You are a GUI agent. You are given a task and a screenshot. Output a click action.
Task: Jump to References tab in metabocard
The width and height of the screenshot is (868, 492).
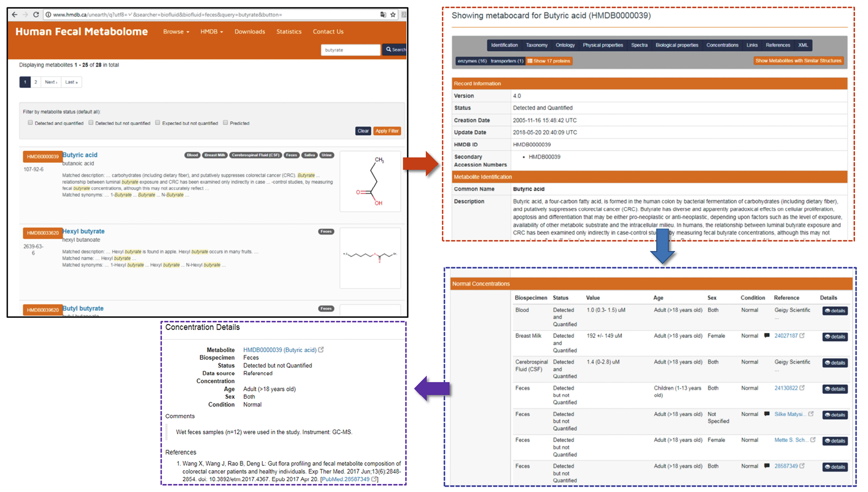778,45
